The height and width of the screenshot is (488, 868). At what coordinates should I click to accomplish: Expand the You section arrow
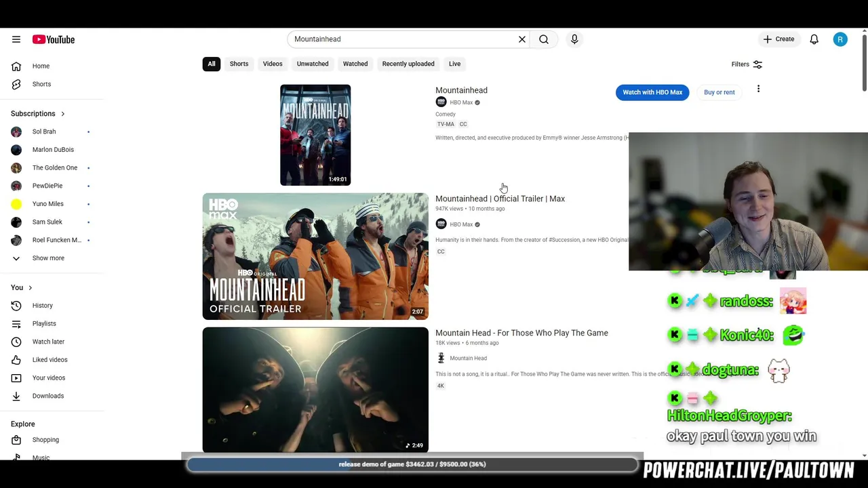[x=30, y=288]
